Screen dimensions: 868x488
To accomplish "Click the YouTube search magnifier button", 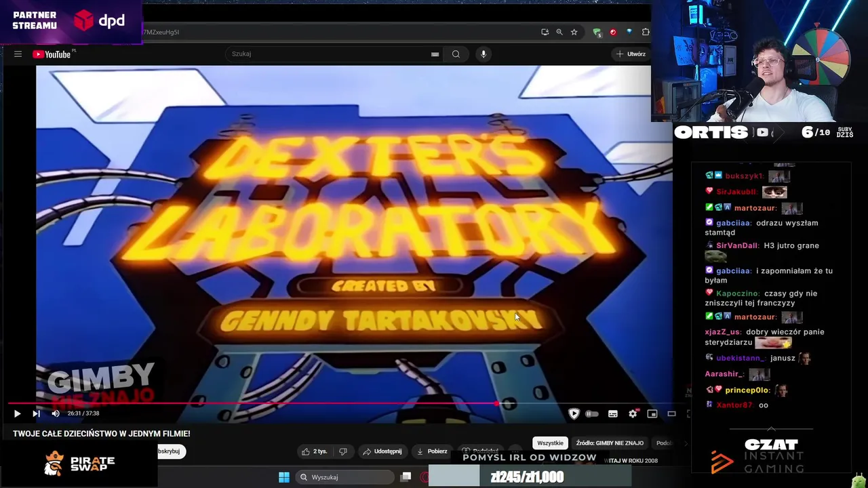I will [x=456, y=54].
